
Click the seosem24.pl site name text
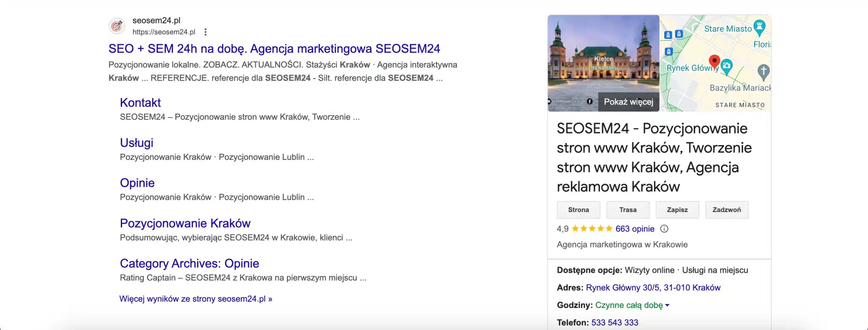click(x=156, y=20)
